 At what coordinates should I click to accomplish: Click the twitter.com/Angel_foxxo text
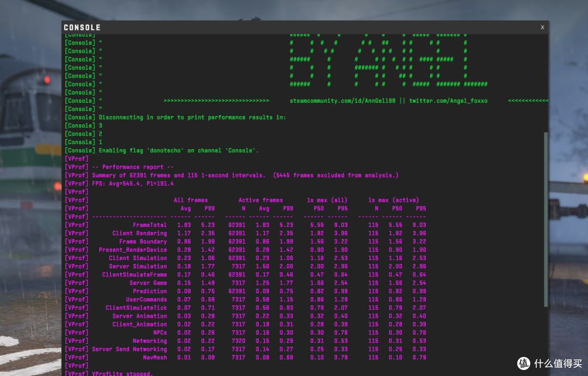tap(448, 101)
